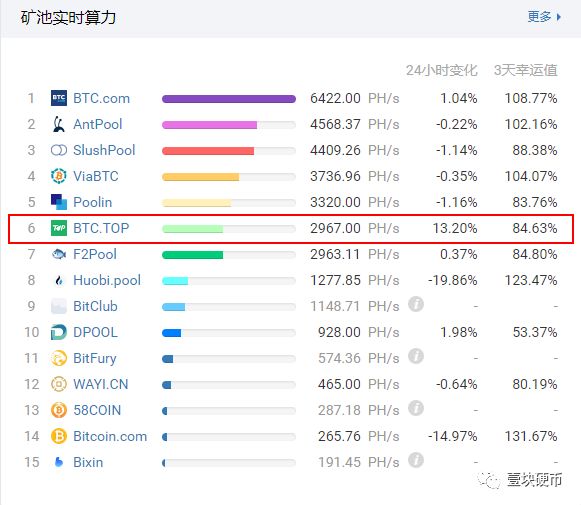Open the 58COIN pool link
This screenshot has height=505, width=581.
[97, 410]
